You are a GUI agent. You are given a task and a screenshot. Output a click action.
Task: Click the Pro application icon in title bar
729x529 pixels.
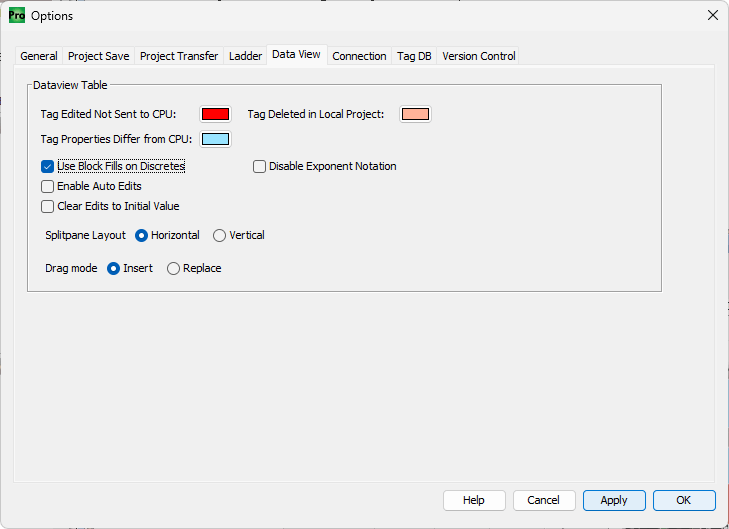pos(16,15)
